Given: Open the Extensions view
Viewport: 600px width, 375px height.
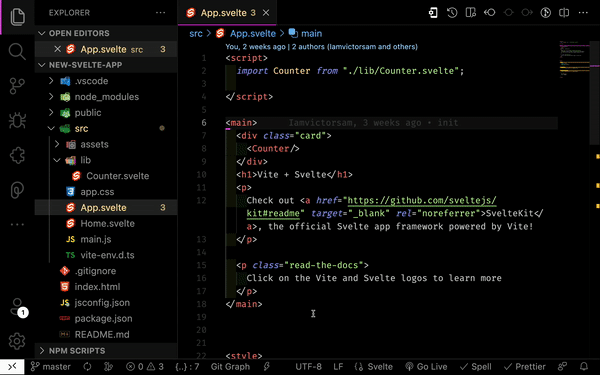Looking at the screenshot, I should click(17, 155).
